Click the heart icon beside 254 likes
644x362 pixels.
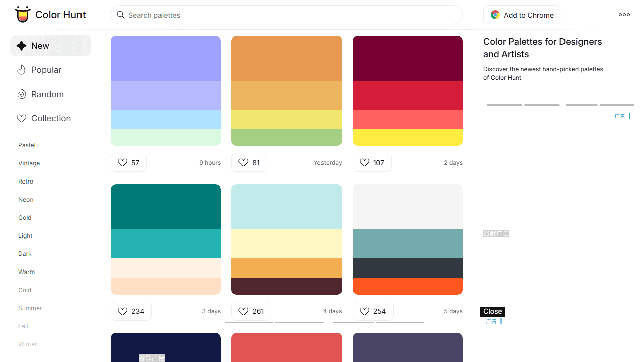click(x=365, y=311)
